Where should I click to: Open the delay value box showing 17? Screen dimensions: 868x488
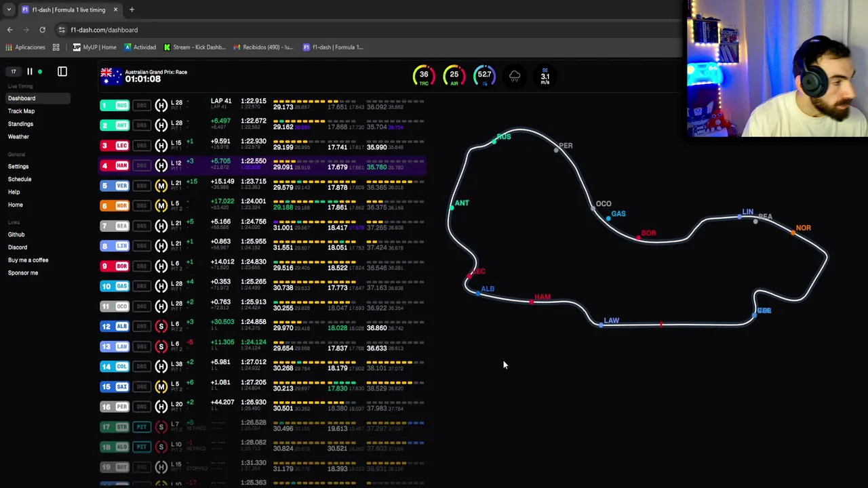(x=14, y=71)
